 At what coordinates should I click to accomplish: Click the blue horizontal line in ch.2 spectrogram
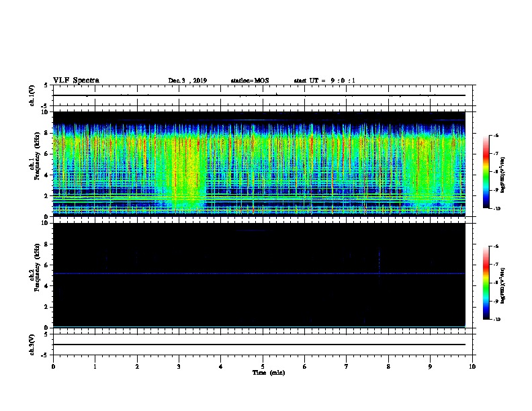(259, 273)
